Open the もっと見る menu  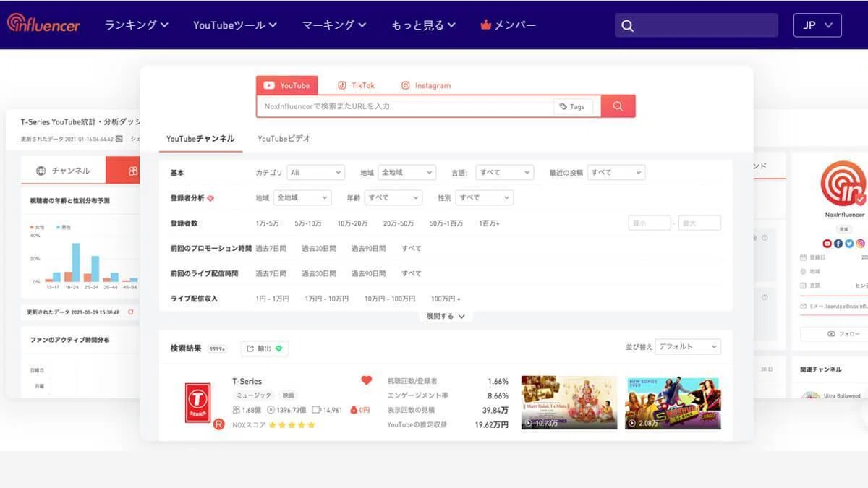tap(424, 25)
